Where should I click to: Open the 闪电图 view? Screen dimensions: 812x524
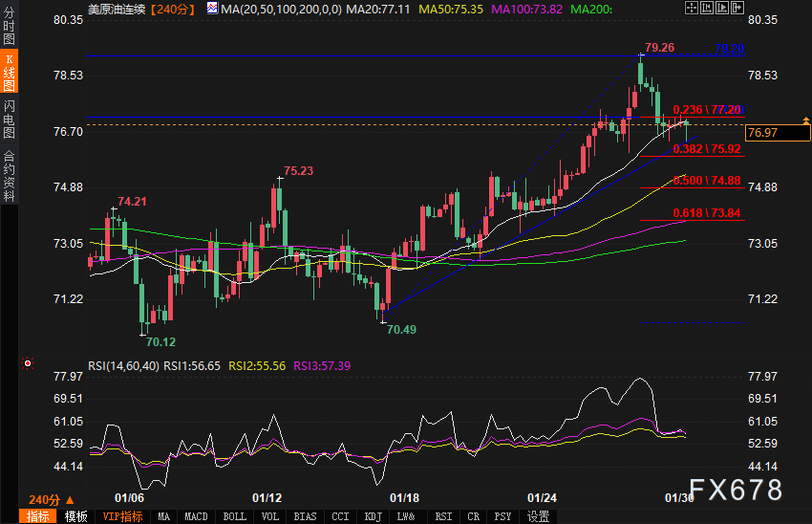pyautogui.click(x=9, y=120)
